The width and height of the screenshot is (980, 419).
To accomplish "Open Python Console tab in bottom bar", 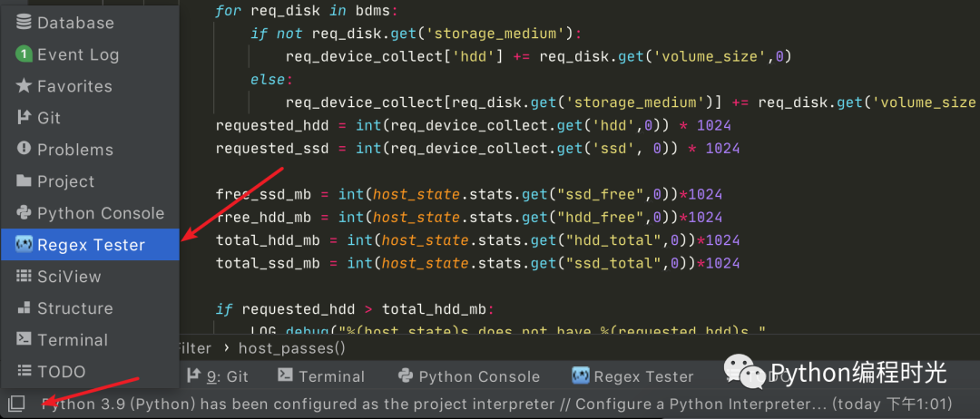I will [x=468, y=376].
